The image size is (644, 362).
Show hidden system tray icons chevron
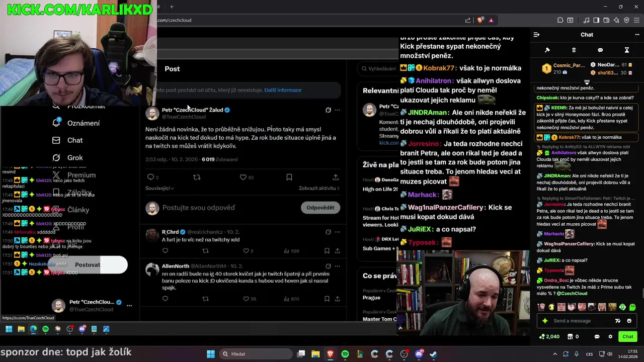tap(555, 354)
